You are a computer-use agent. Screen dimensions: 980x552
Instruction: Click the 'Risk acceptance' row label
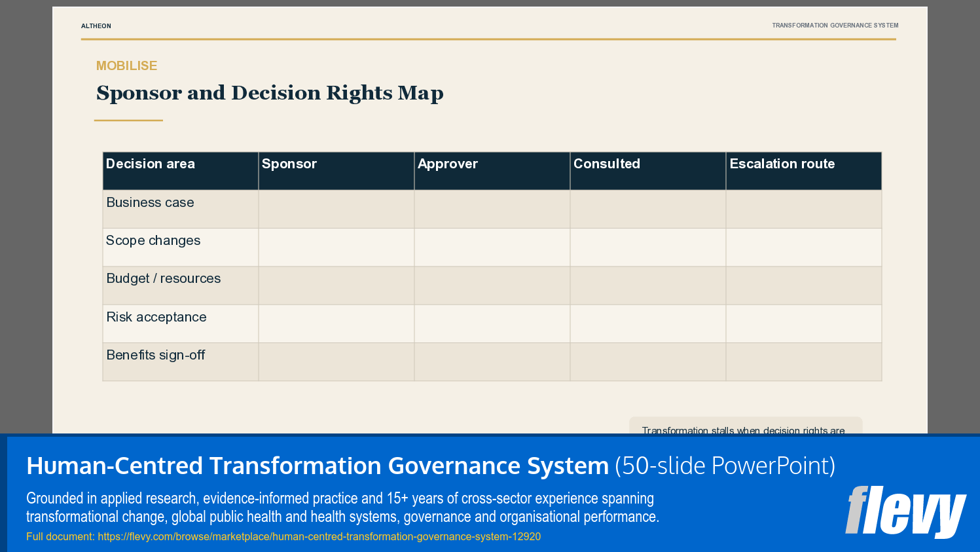coord(156,317)
